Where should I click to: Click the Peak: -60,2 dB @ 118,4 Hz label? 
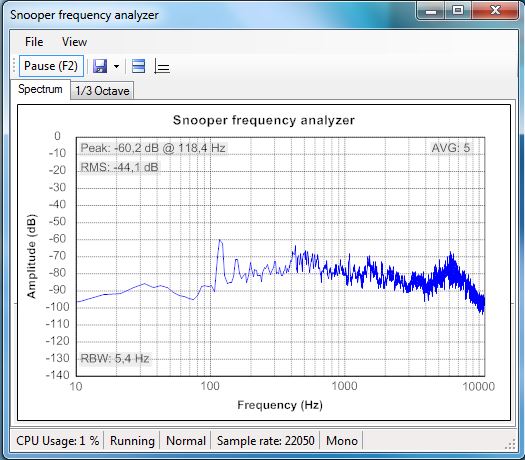[x=153, y=148]
